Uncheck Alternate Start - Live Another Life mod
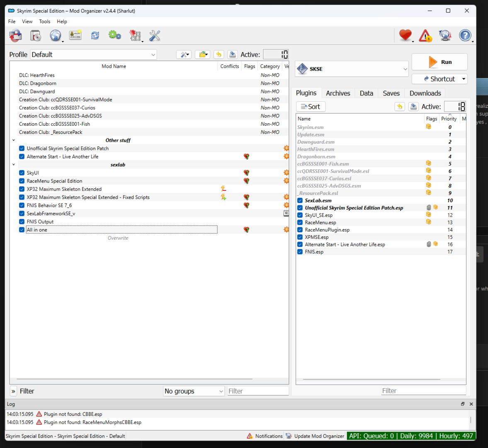488x448 pixels. [x=22, y=157]
